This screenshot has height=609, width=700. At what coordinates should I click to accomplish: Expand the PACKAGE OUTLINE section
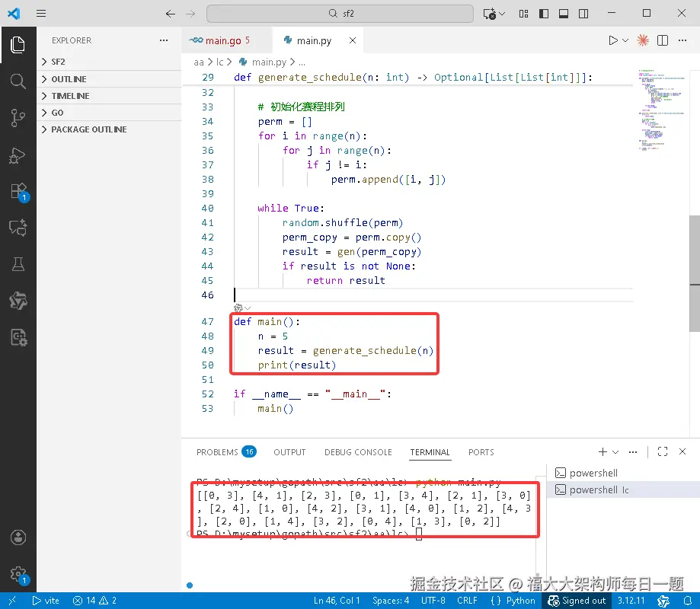(x=110, y=129)
